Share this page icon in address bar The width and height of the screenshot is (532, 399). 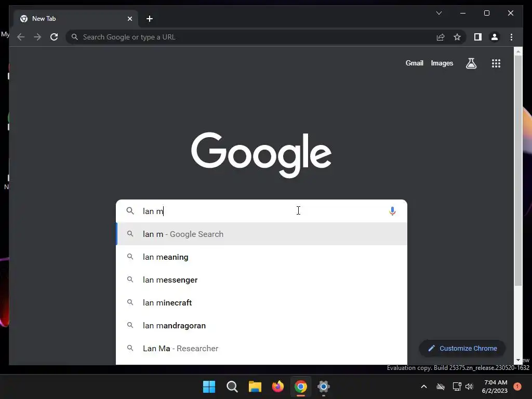click(x=441, y=37)
